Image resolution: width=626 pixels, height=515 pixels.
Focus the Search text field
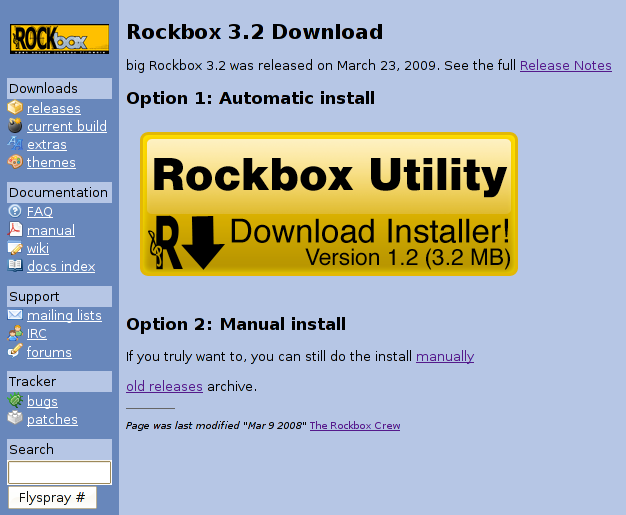click(59, 473)
